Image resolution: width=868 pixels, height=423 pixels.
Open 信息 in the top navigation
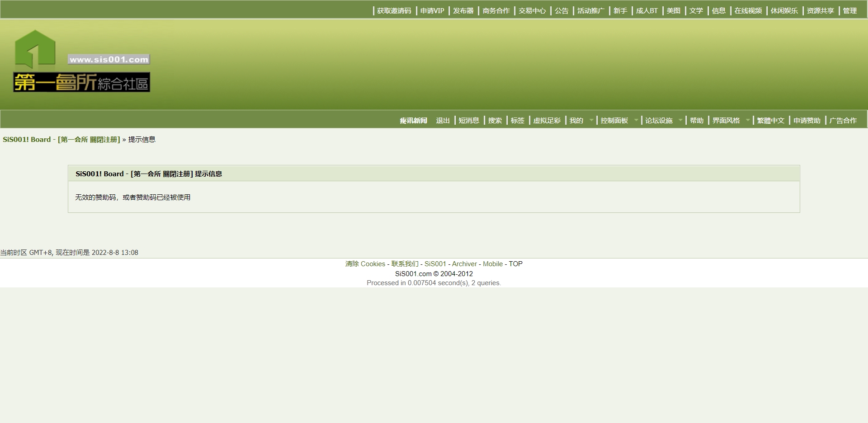coord(719,11)
